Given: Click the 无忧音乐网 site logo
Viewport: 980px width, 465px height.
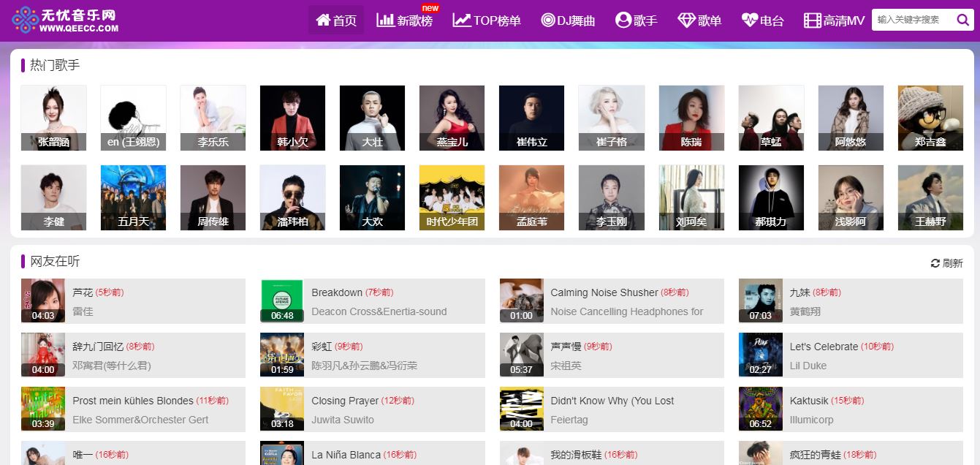Looking at the screenshot, I should click(65, 20).
